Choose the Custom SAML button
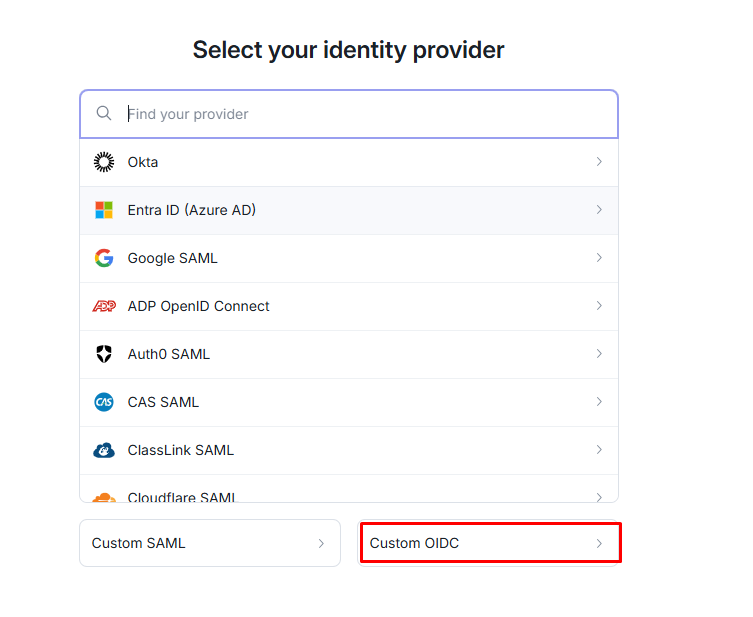The height and width of the screenshot is (617, 753). (x=210, y=543)
